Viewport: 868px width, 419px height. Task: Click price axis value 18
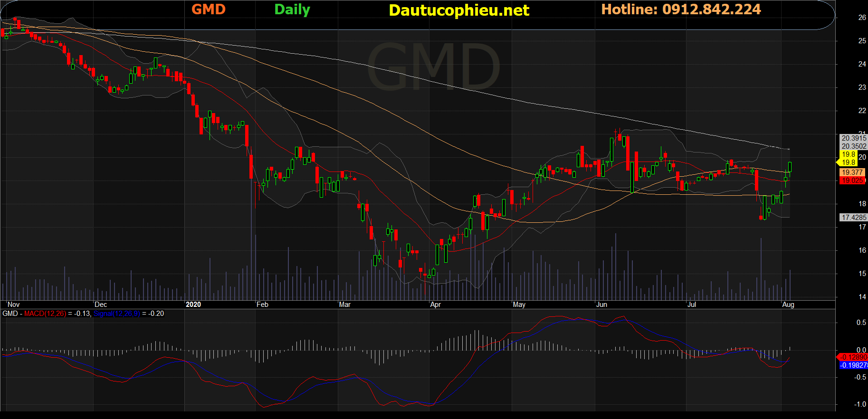point(862,204)
